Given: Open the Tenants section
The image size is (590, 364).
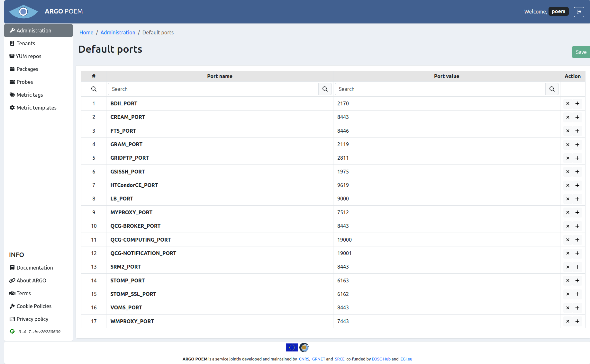Looking at the screenshot, I should (x=26, y=43).
